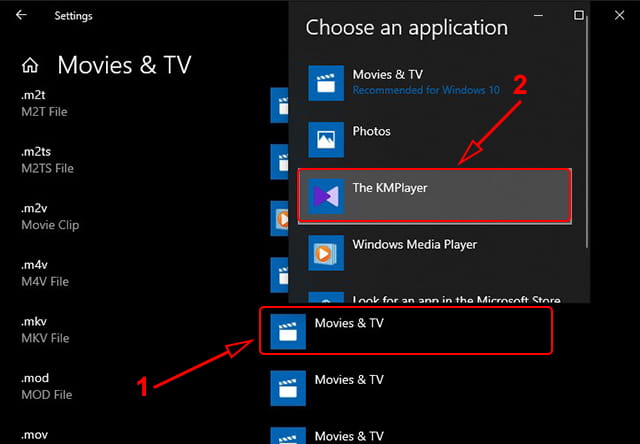Click Recommended for Windows 10 text
The image size is (640, 444).
(x=426, y=90)
